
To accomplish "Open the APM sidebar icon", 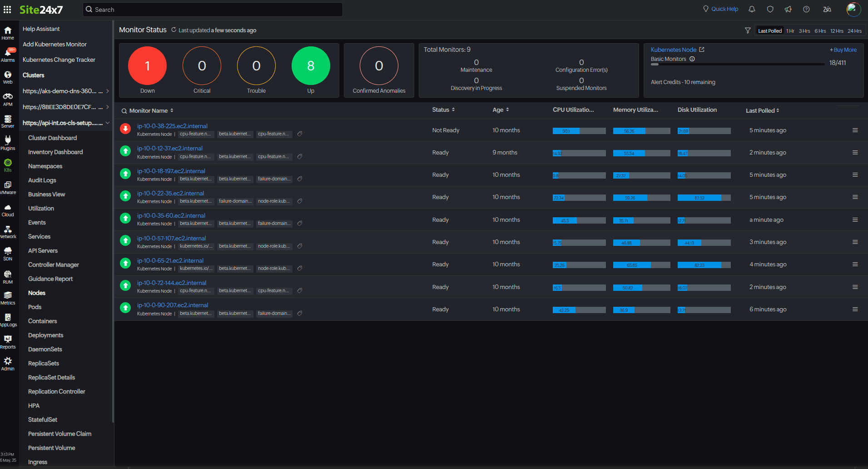I will (8, 99).
